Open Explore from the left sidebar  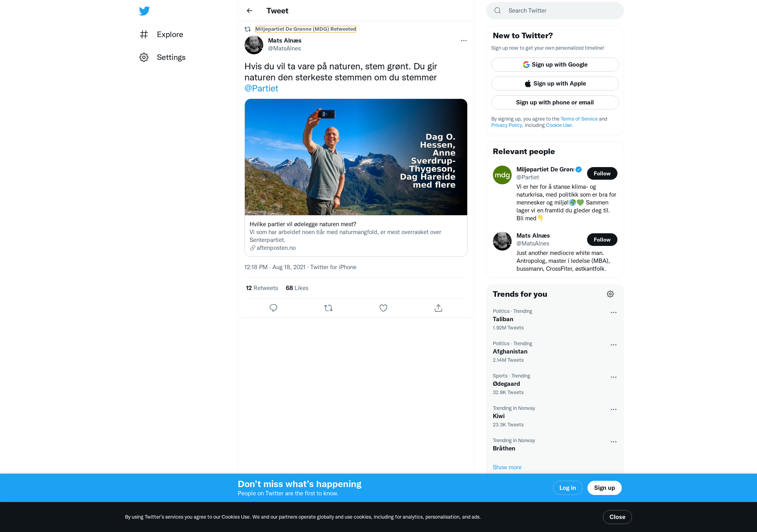[x=161, y=34]
